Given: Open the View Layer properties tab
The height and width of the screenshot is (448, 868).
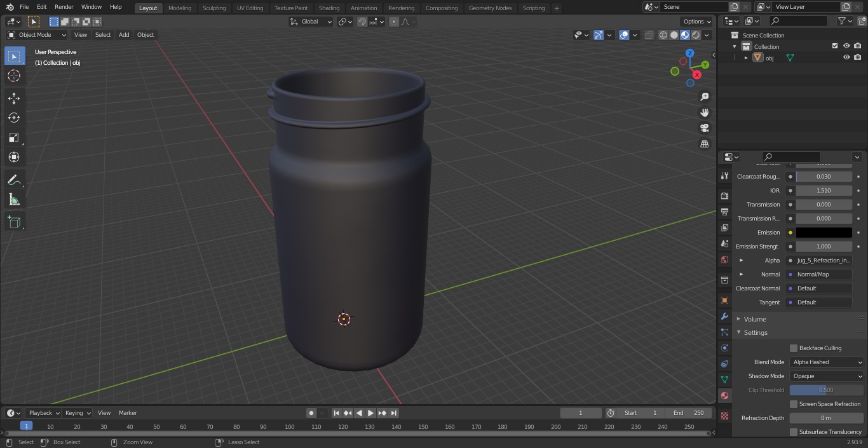Looking at the screenshot, I should click(x=724, y=227).
